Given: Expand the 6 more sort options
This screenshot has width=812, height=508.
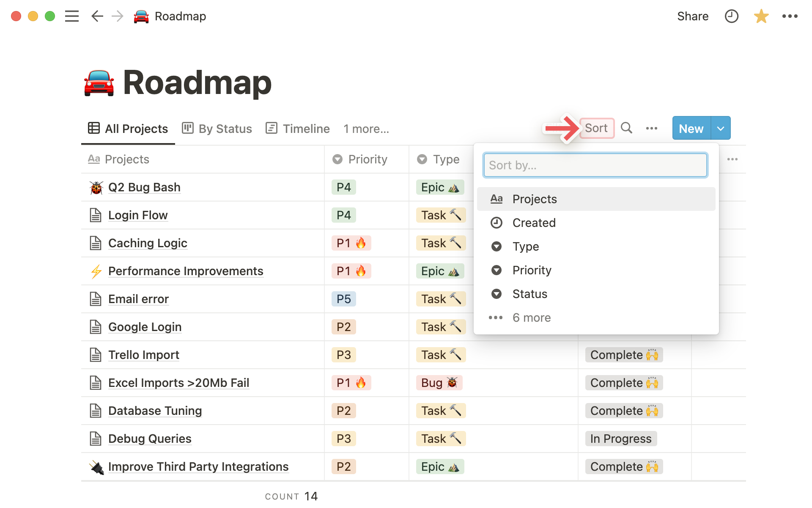Looking at the screenshot, I should 532,317.
